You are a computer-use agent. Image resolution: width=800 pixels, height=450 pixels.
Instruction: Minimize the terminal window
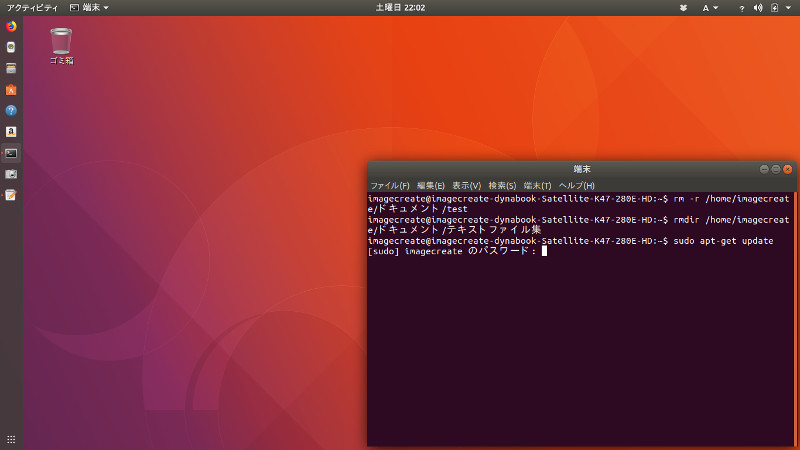pyautogui.click(x=764, y=169)
